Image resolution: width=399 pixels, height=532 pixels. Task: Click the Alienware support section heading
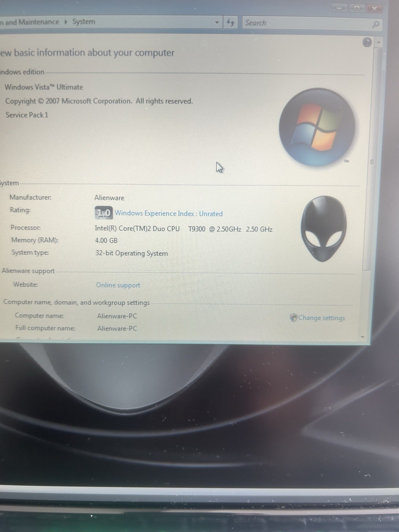pos(28,271)
